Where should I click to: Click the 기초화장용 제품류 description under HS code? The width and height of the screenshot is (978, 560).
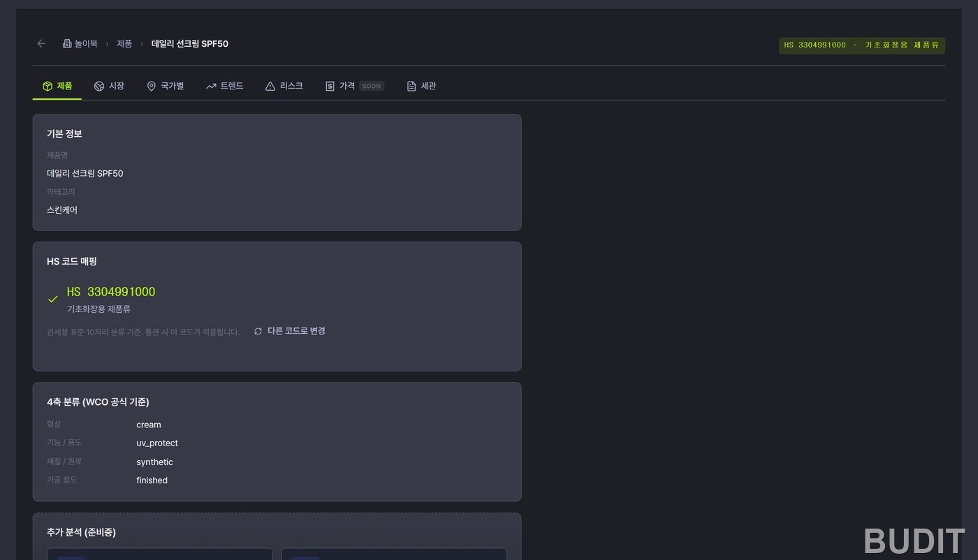(x=98, y=309)
